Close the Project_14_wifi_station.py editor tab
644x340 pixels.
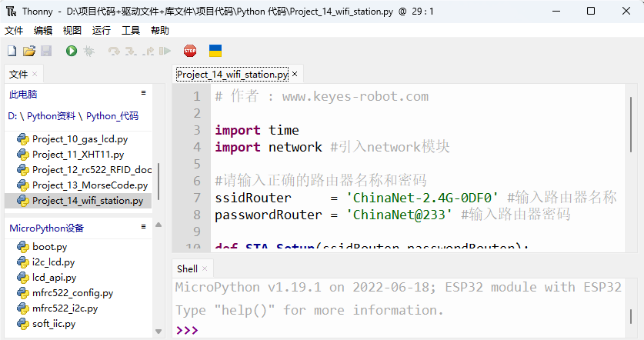[x=295, y=75]
